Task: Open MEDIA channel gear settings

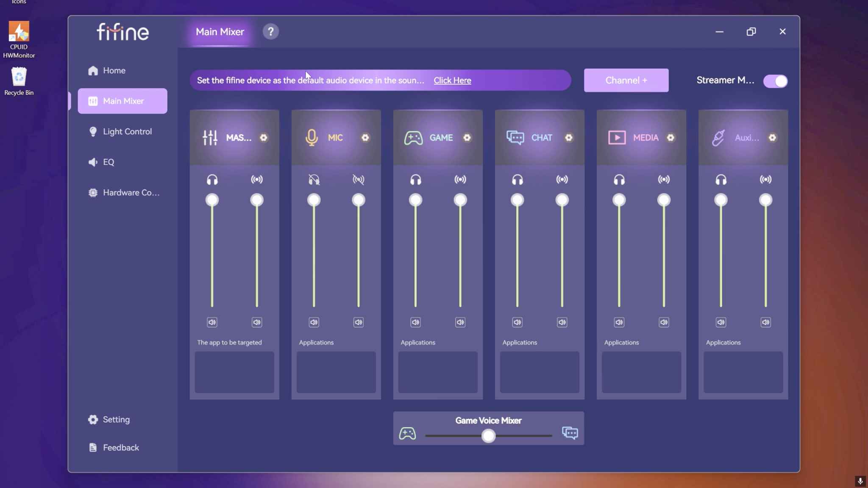Action: 670,138
